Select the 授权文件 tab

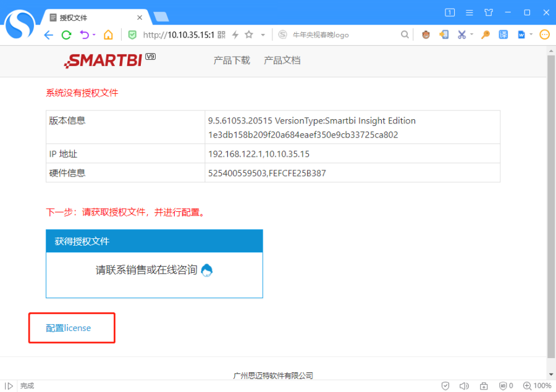96,17
